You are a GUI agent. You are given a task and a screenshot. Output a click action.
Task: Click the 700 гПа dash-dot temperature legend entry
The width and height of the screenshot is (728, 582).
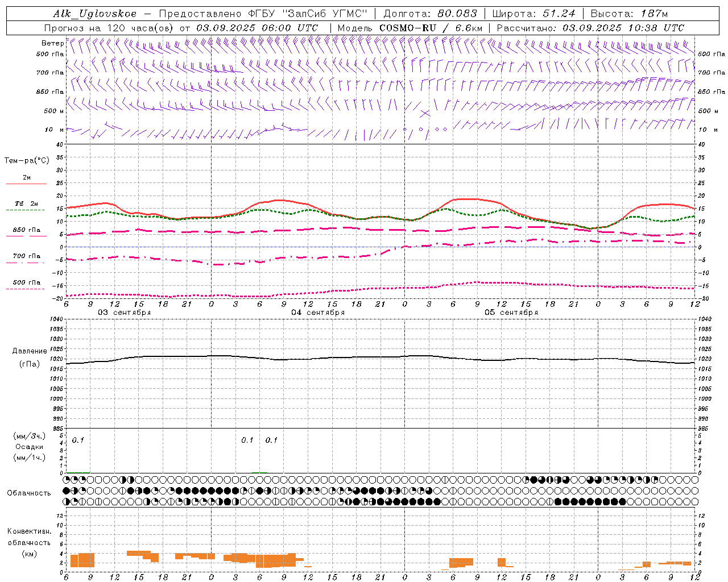[27, 256]
